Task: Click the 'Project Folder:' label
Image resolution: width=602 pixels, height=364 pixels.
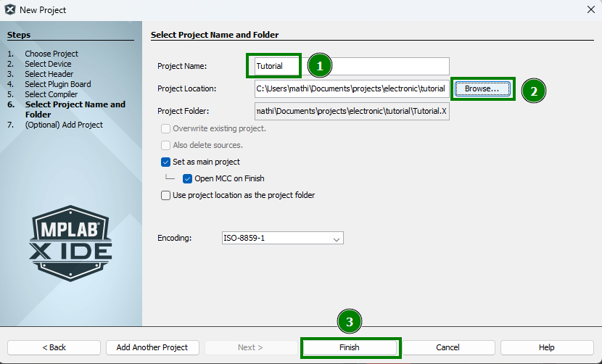Action: tap(183, 111)
